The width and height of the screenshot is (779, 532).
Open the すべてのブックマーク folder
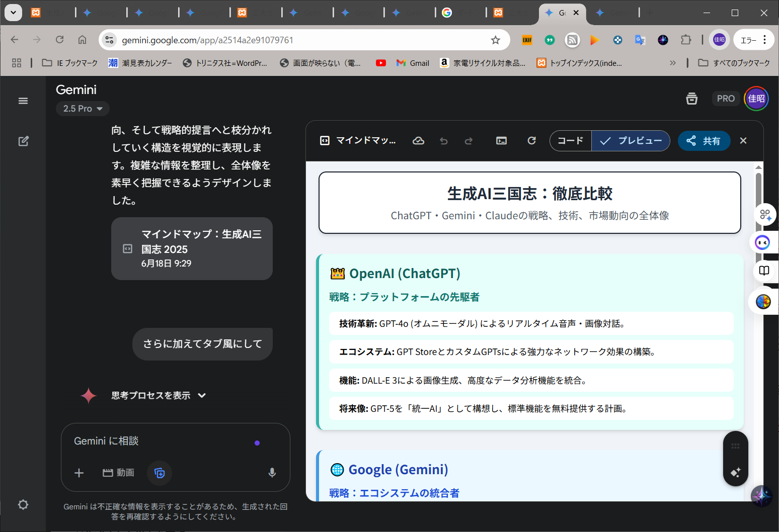coord(734,63)
